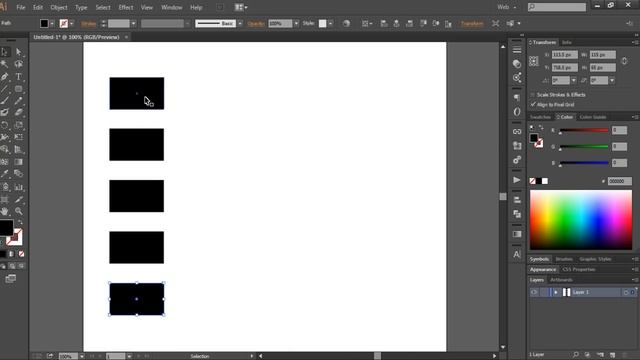The width and height of the screenshot is (640, 360).
Task: Select the Line Segment tool
Action: tap(4, 89)
